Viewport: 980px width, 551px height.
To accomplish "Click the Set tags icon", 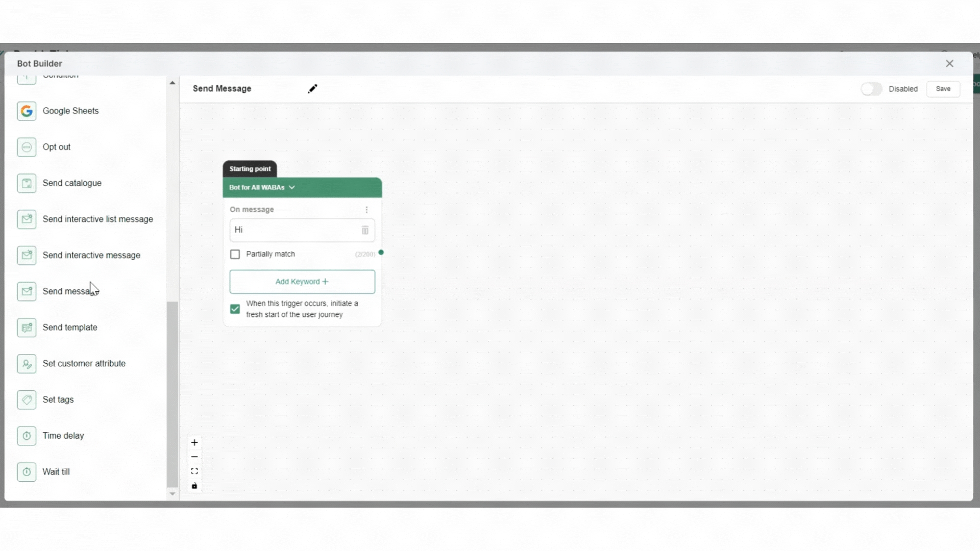I will click(27, 400).
